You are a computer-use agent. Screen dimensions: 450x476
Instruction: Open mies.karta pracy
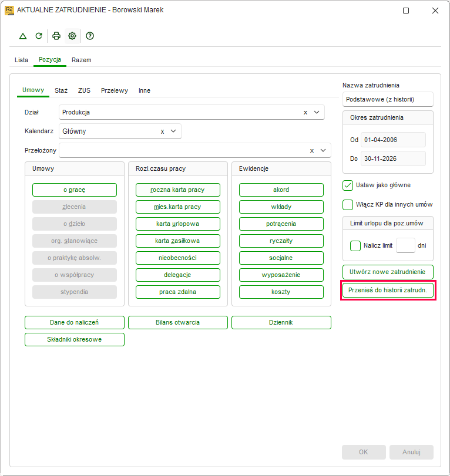point(178,207)
